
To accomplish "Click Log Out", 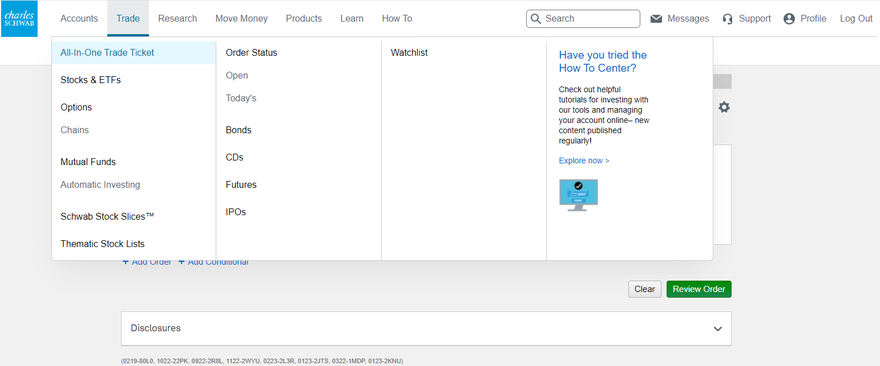I will click(856, 19).
